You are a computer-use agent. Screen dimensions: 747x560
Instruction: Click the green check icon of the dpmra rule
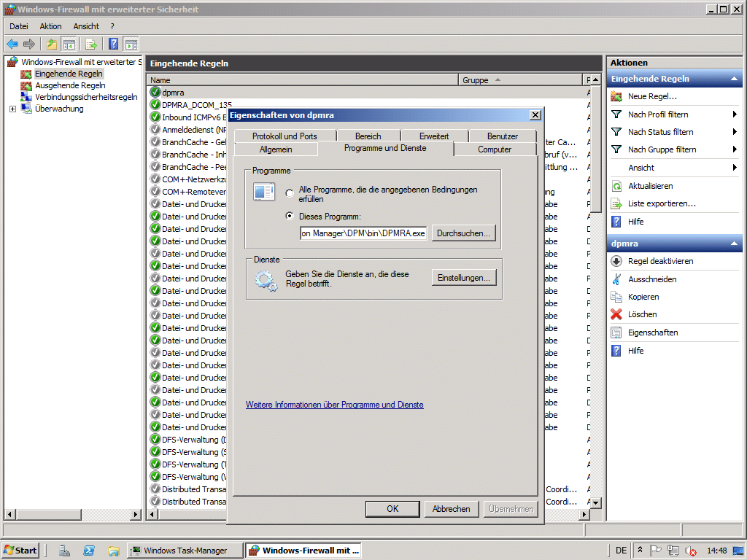point(155,92)
